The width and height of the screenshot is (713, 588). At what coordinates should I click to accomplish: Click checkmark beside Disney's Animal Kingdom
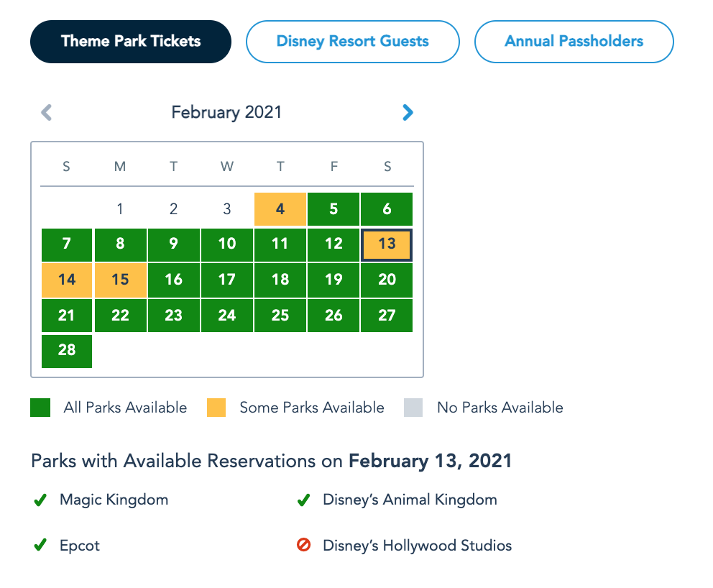(303, 500)
